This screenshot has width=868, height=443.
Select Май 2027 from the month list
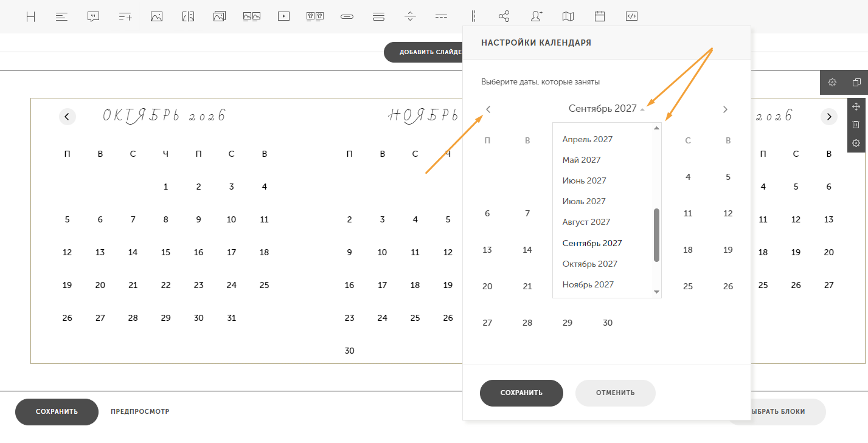pos(582,160)
